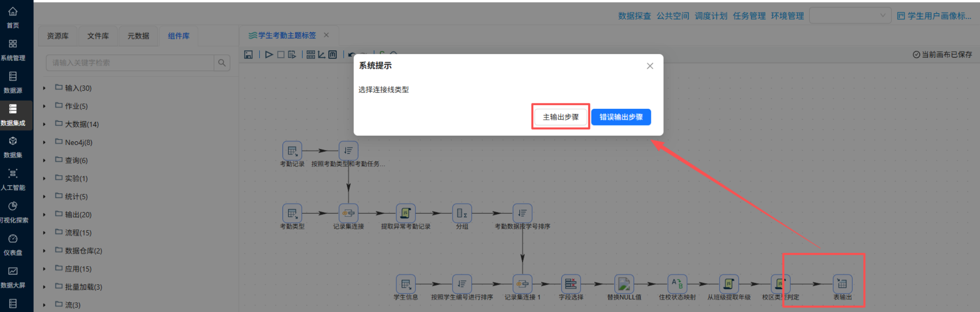This screenshot has width=980, height=312.
Task: Open 人工智能 in the sidebar
Action: pos(13,179)
